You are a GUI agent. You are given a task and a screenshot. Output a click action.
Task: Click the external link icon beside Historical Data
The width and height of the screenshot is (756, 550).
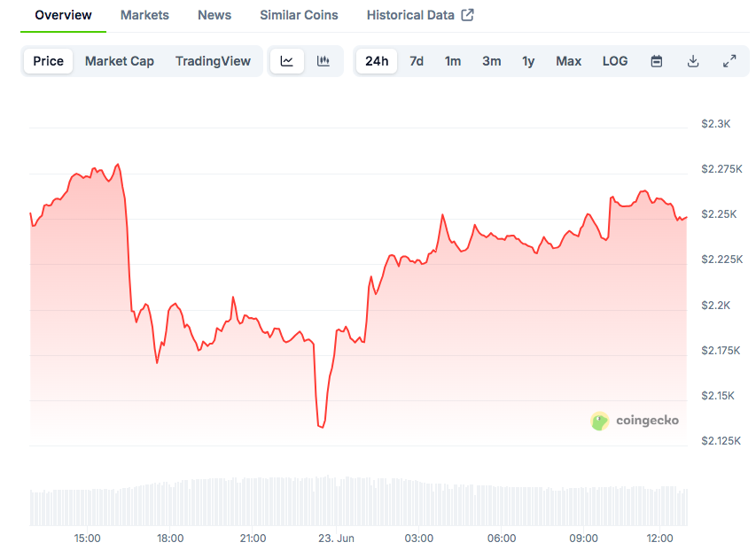[x=467, y=15]
